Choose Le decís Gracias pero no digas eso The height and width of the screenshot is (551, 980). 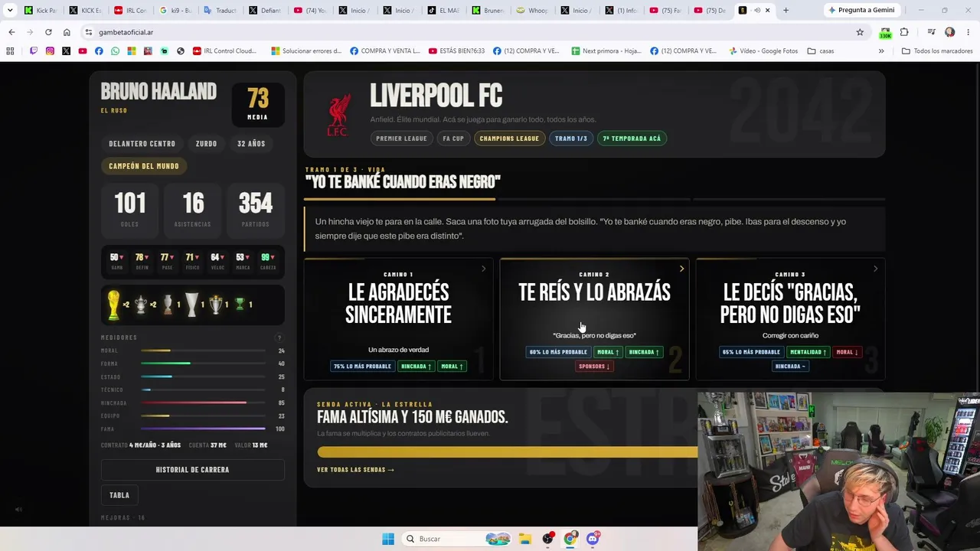coord(790,319)
